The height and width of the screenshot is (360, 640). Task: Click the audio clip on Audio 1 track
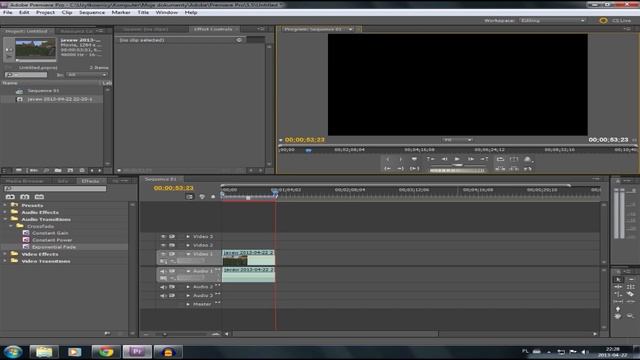click(249, 275)
